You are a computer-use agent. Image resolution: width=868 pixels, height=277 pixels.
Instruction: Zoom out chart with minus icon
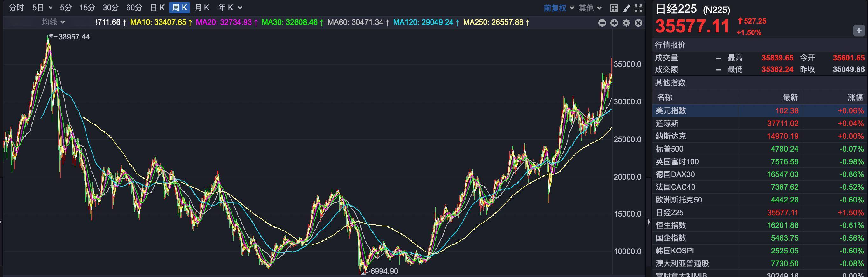point(602,23)
